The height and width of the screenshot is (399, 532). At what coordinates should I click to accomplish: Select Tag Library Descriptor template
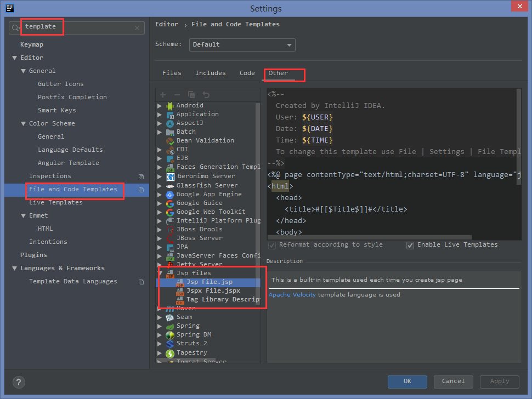coord(223,300)
